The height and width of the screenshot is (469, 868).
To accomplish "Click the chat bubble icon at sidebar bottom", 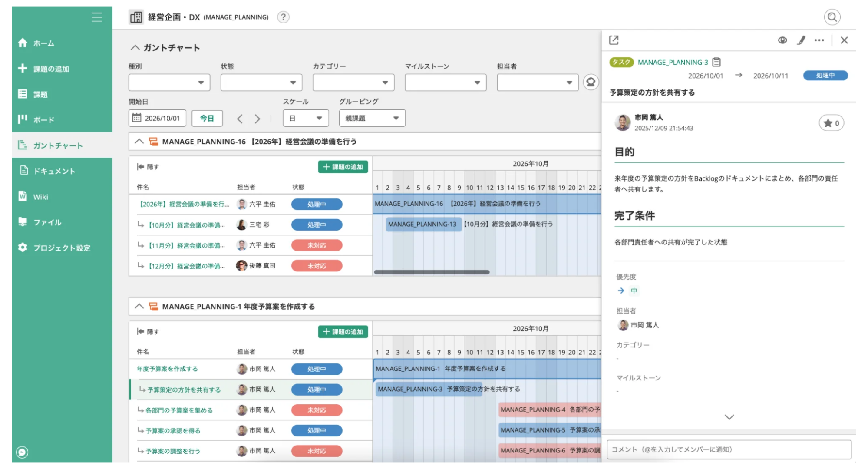I will pos(22,452).
